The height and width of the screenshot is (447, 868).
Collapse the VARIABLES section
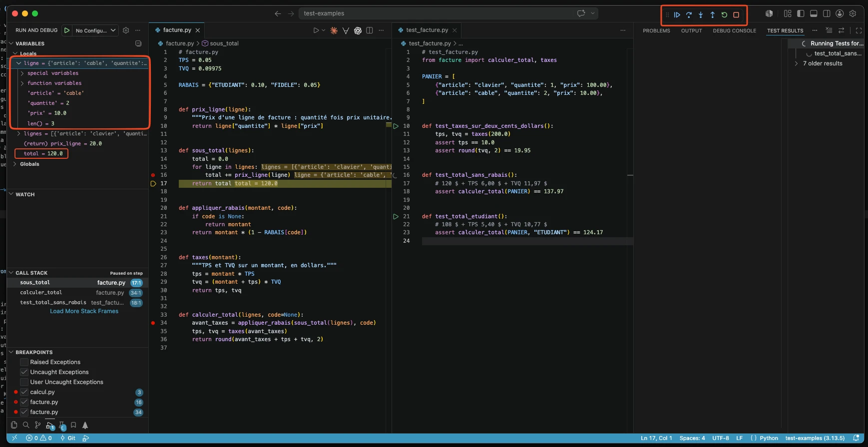(11, 43)
